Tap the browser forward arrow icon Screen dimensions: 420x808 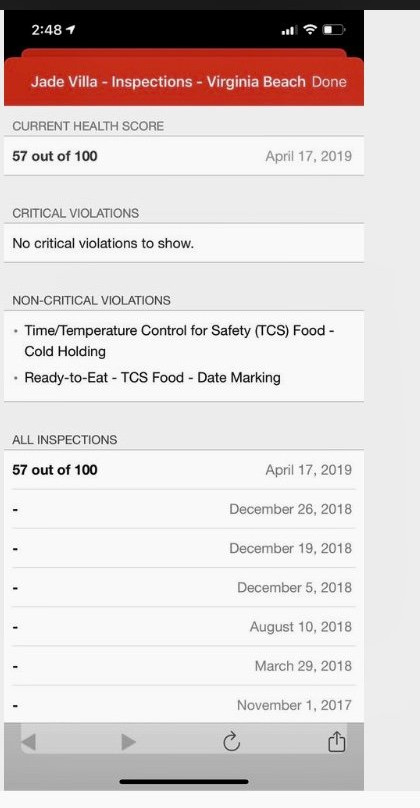tap(128, 742)
